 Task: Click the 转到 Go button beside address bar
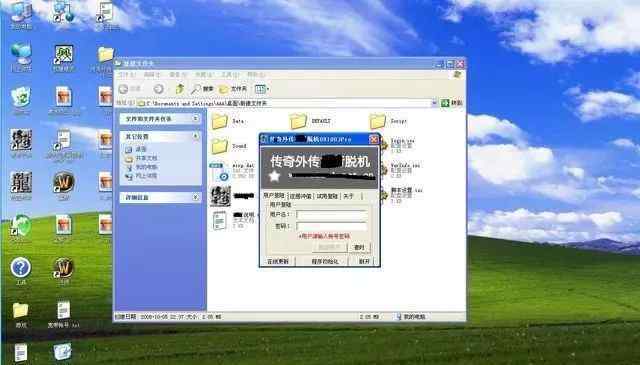pos(451,103)
